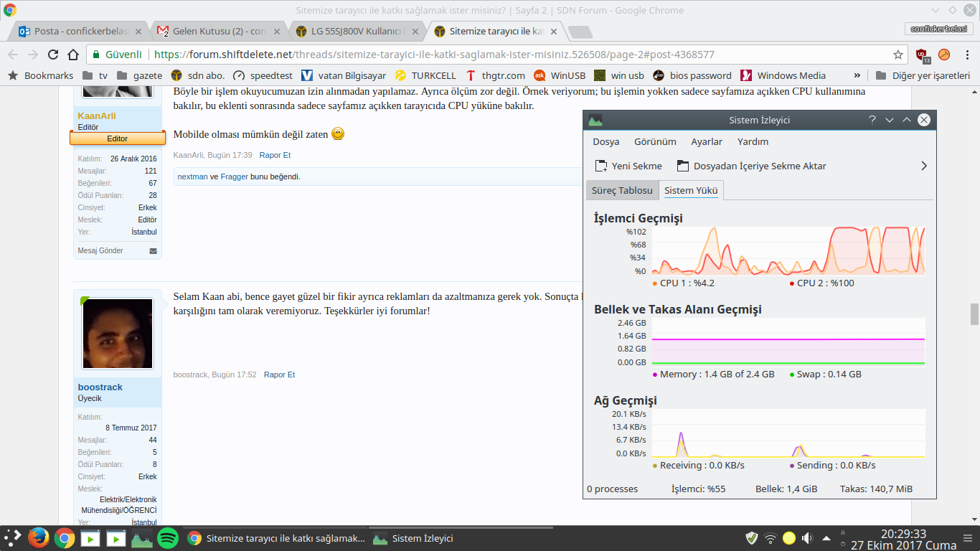Click the forum page vertical scrollbar thumb
The height and width of the screenshot is (551, 980).
tap(974, 314)
